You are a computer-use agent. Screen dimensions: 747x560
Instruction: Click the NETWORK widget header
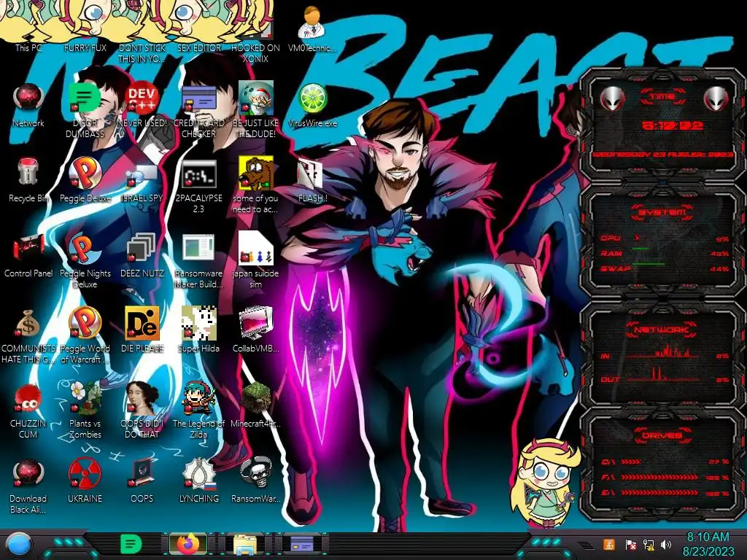(x=662, y=329)
